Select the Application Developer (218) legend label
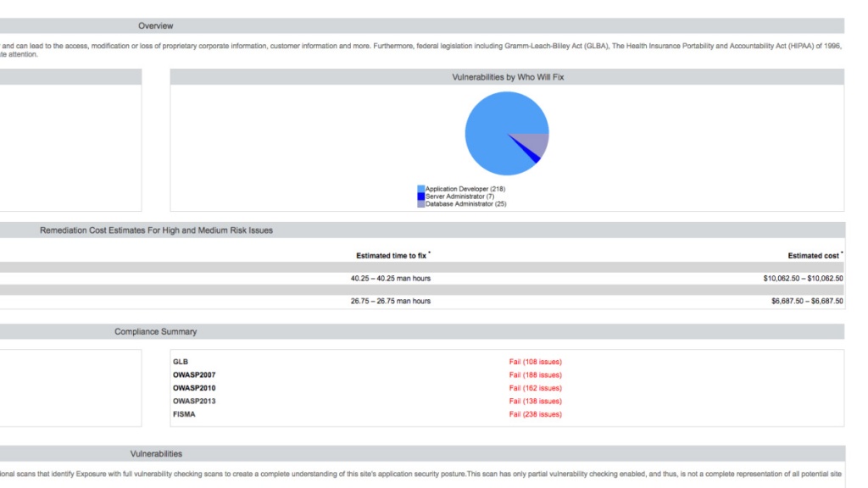Viewport: 868px width, 488px height. coord(465,189)
